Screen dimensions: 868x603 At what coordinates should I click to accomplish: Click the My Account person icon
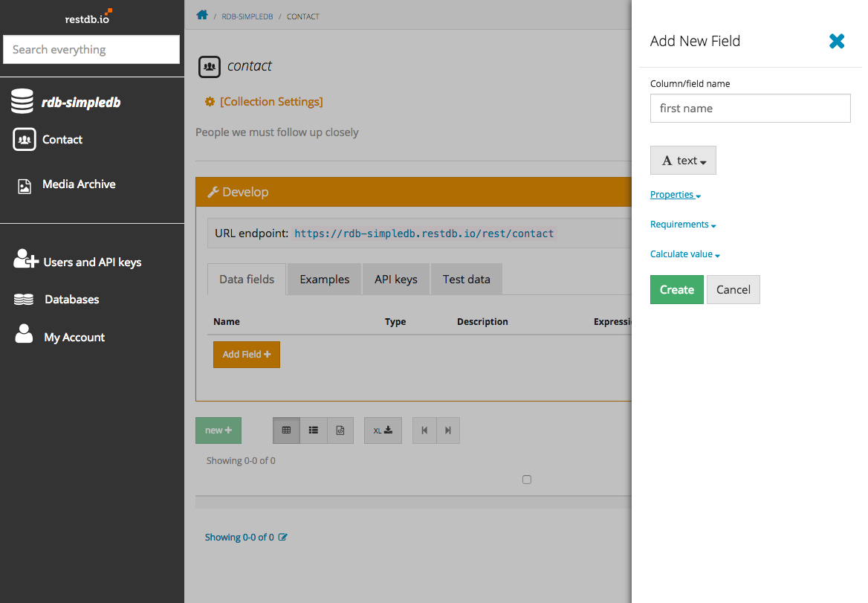(24, 334)
